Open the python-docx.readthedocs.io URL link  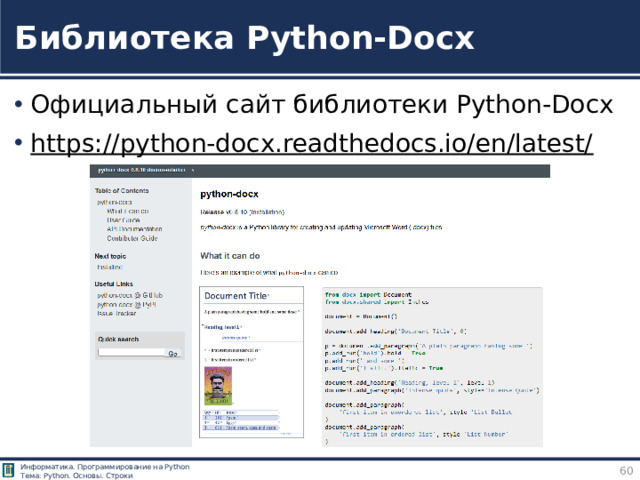(312, 144)
